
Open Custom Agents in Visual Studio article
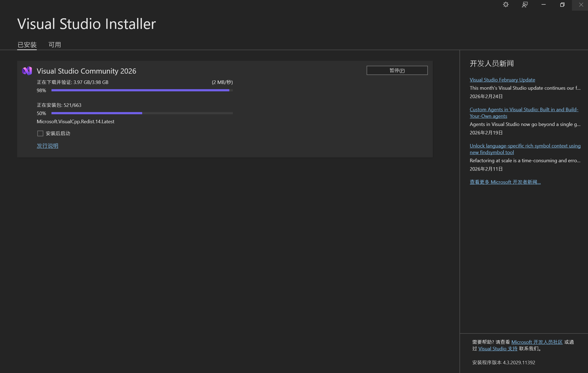524,110
